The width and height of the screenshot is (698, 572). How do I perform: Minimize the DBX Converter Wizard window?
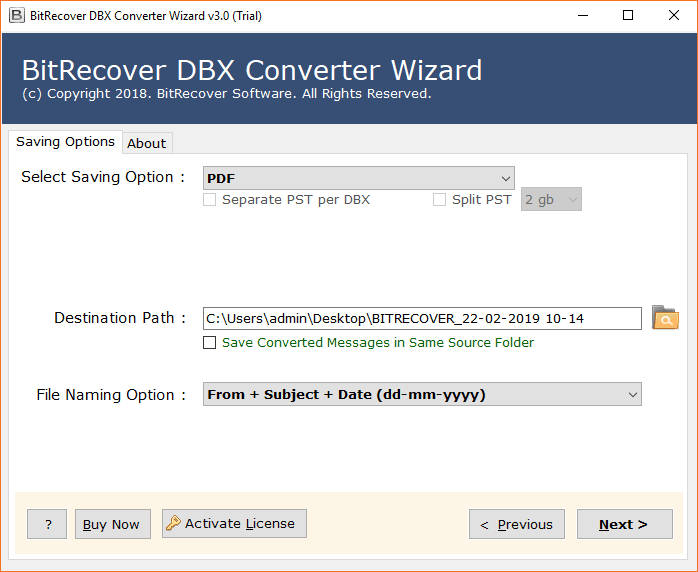click(583, 15)
